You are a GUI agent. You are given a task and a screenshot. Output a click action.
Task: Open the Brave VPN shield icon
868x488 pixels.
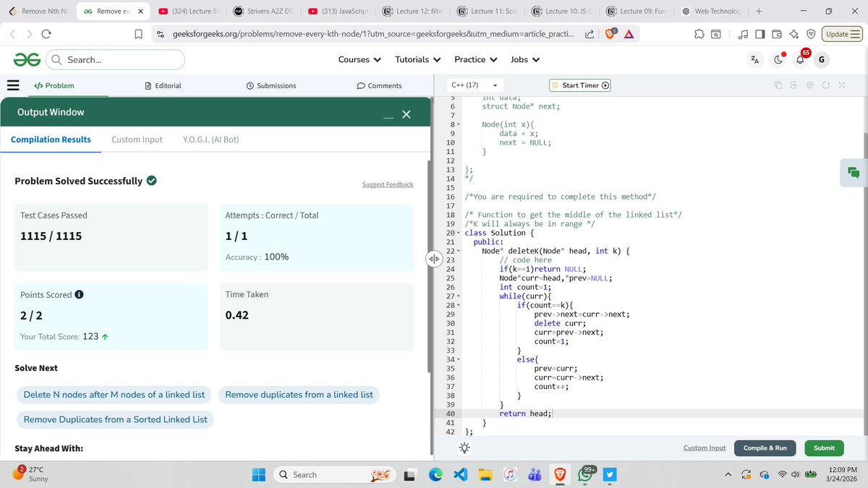pos(811,34)
